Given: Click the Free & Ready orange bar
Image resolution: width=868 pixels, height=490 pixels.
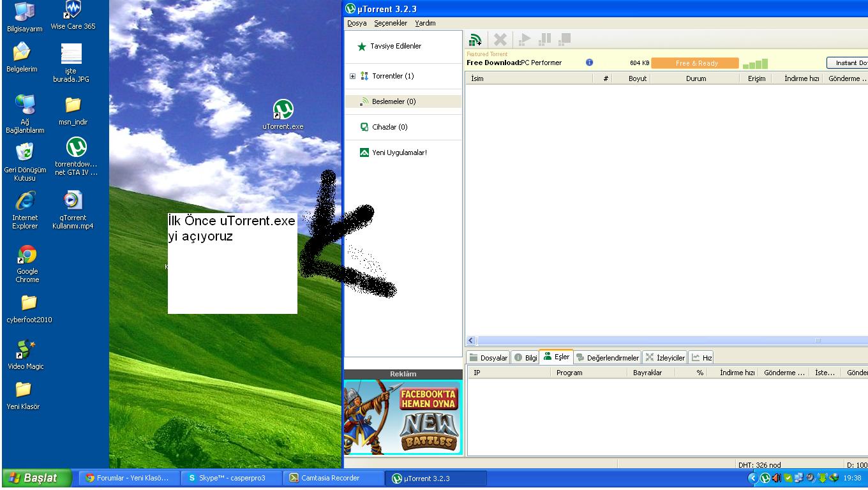Looking at the screenshot, I should point(695,63).
